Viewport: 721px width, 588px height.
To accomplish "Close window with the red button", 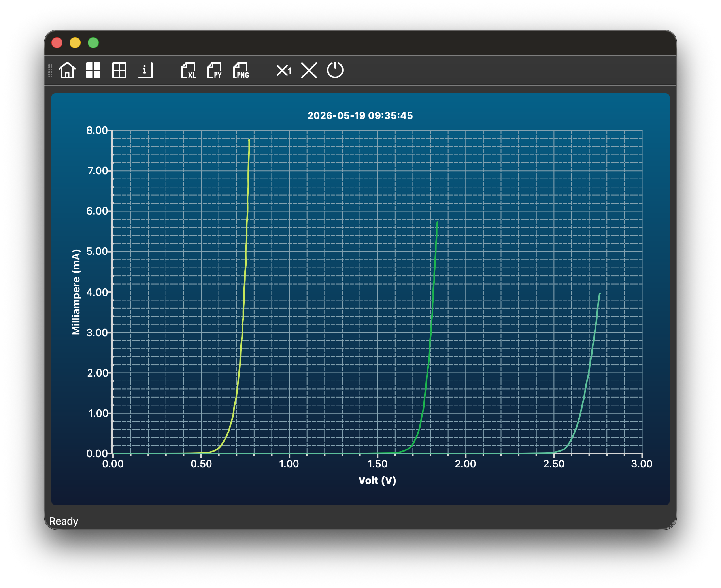I will (57, 43).
